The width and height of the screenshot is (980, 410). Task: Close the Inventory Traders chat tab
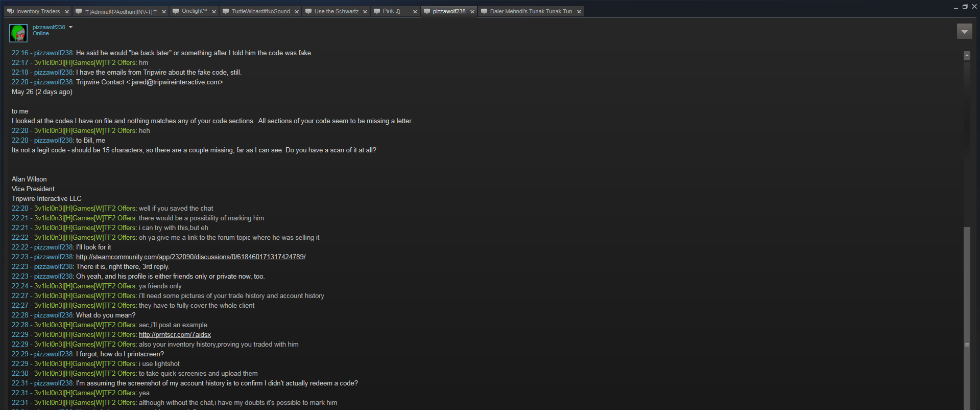67,12
